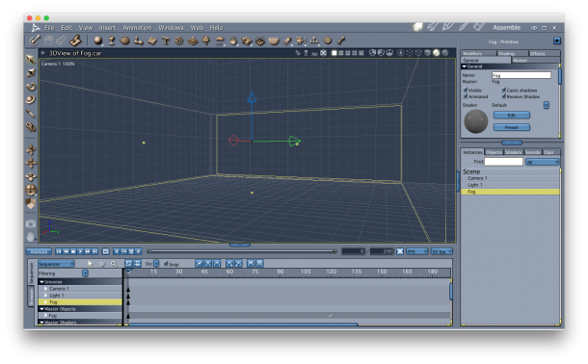Toggle the Receive Shadow checkbox

[x=504, y=96]
